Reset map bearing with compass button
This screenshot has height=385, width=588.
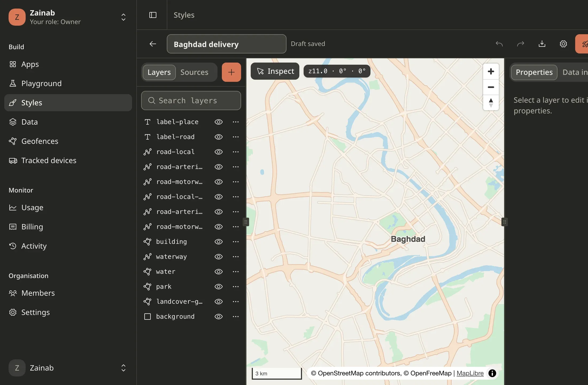click(491, 103)
